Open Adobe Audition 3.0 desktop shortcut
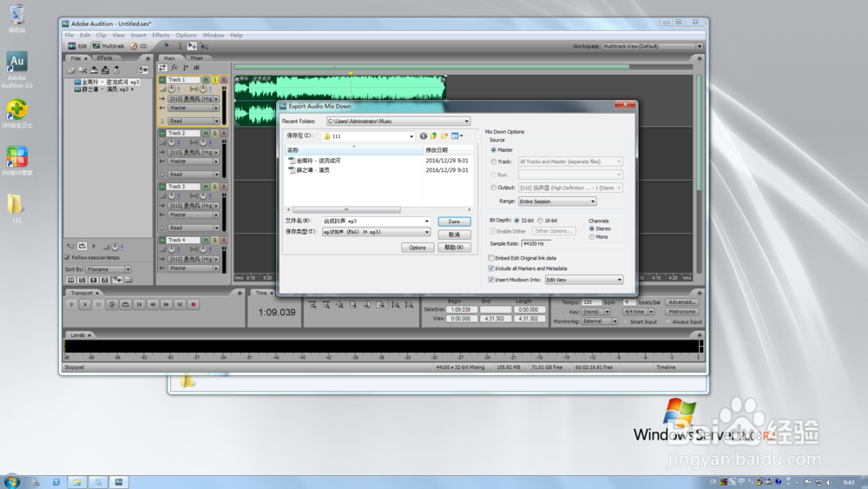 point(16,70)
